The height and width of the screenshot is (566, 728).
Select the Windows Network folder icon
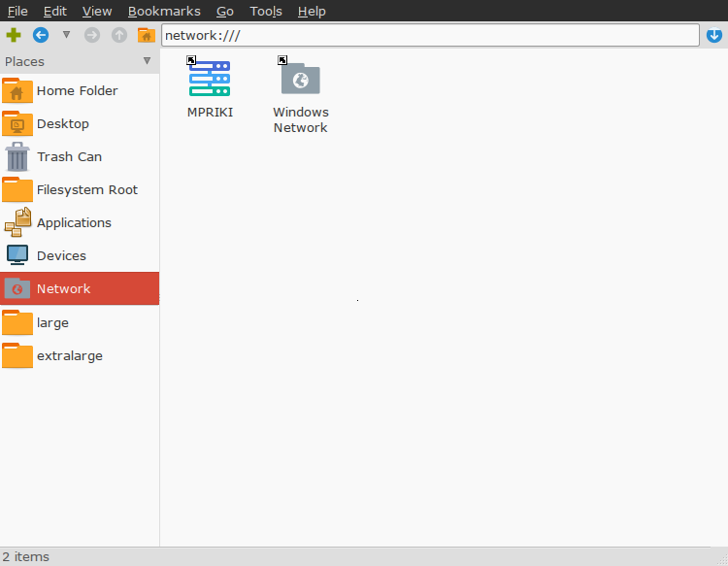click(x=300, y=78)
